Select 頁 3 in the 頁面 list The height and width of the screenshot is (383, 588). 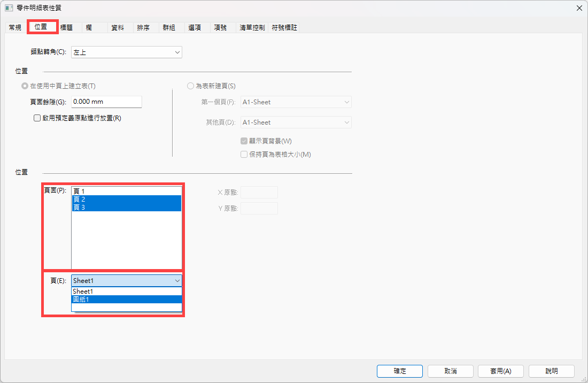[126, 207]
